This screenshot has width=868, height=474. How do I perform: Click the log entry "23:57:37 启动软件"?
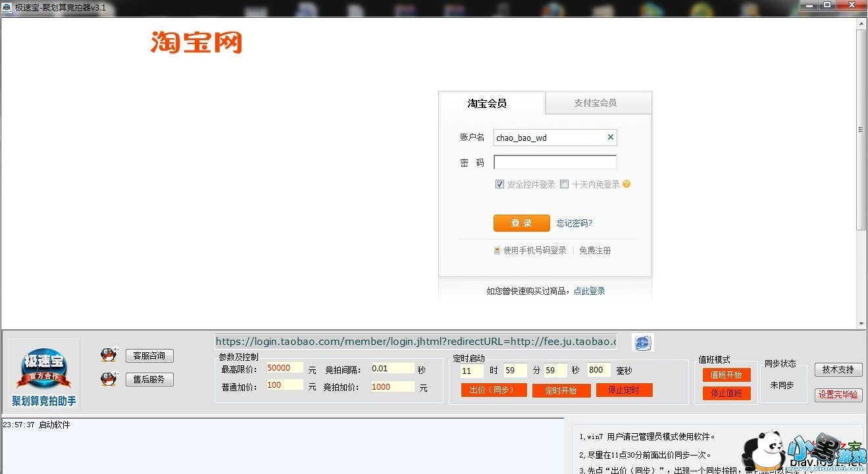click(36, 425)
